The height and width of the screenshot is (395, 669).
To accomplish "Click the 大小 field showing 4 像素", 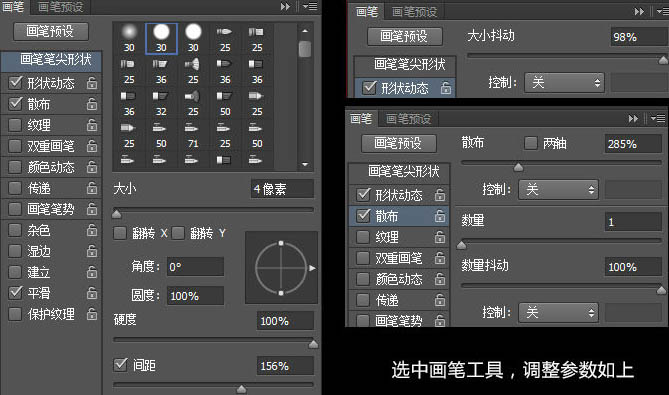I will pos(282,189).
